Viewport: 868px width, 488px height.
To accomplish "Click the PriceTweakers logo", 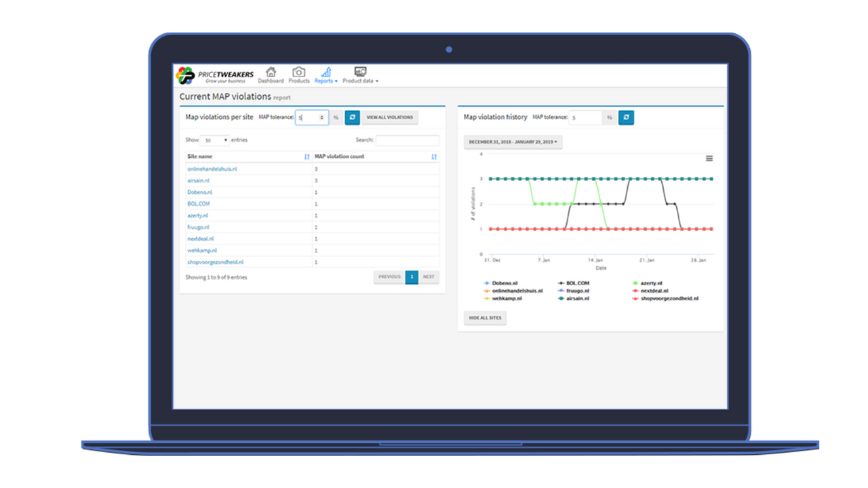I will click(214, 75).
